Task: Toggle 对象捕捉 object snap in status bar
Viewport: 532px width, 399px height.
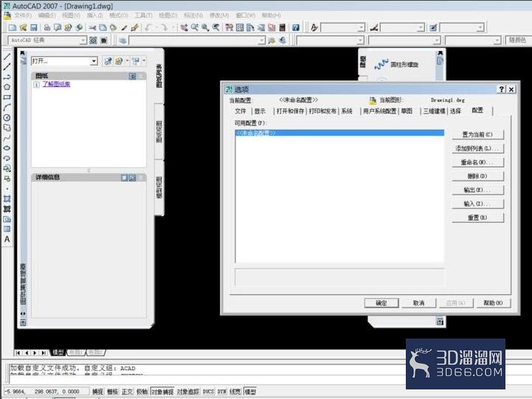Action: (162, 392)
